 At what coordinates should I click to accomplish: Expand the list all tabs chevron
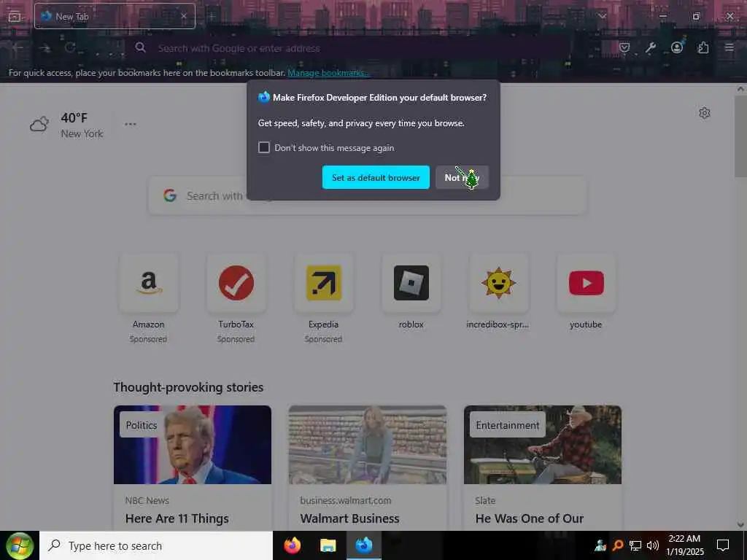click(602, 17)
